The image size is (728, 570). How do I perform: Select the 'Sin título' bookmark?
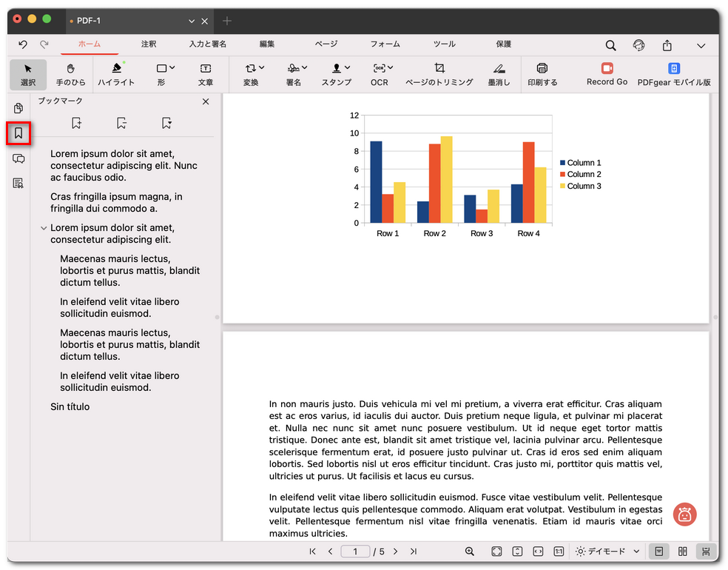(70, 407)
